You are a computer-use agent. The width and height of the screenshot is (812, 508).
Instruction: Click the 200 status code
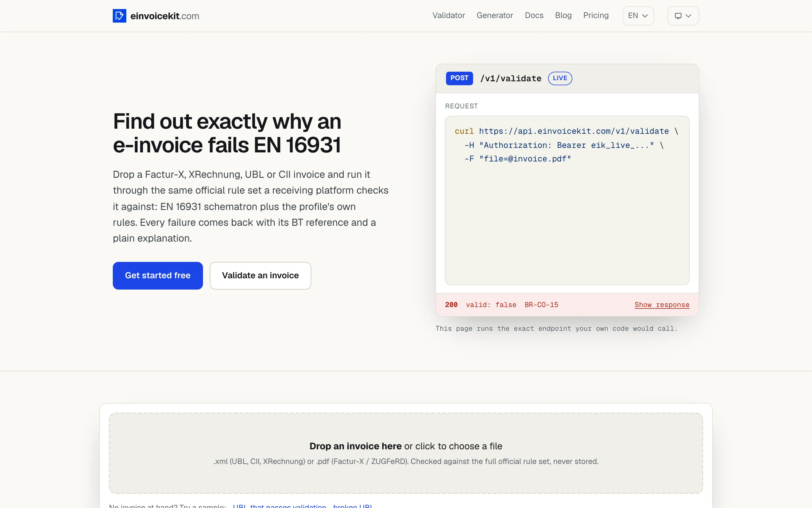point(451,305)
